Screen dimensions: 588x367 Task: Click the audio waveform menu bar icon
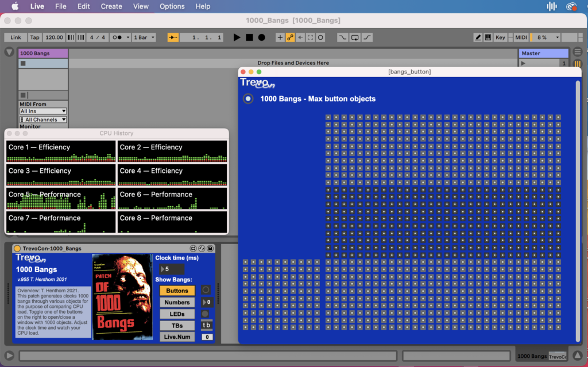pyautogui.click(x=552, y=6)
